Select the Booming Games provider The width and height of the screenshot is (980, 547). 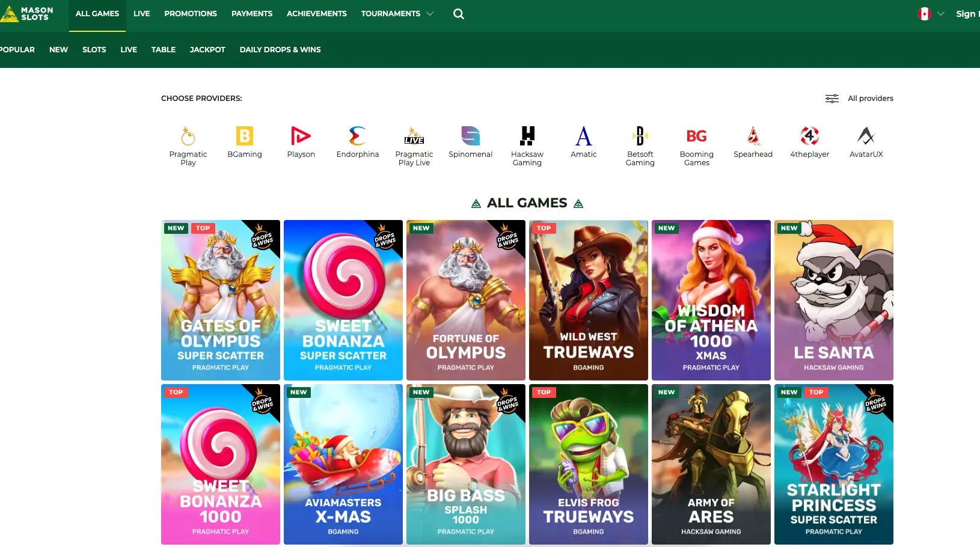(x=696, y=136)
